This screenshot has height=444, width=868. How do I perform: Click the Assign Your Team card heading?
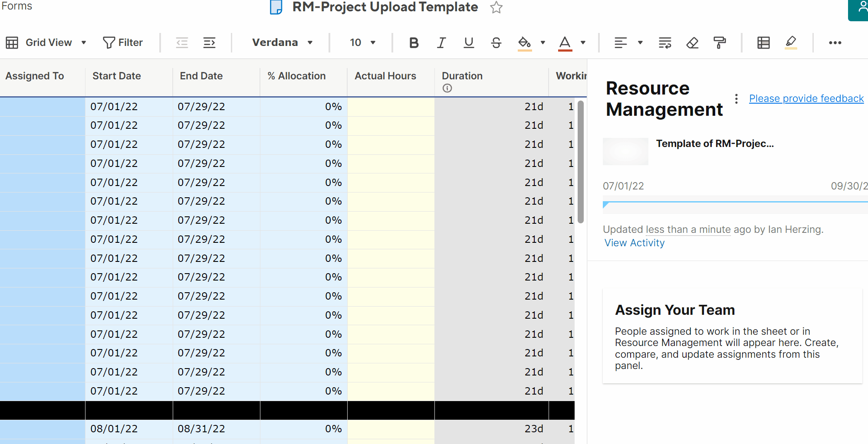[675, 310]
